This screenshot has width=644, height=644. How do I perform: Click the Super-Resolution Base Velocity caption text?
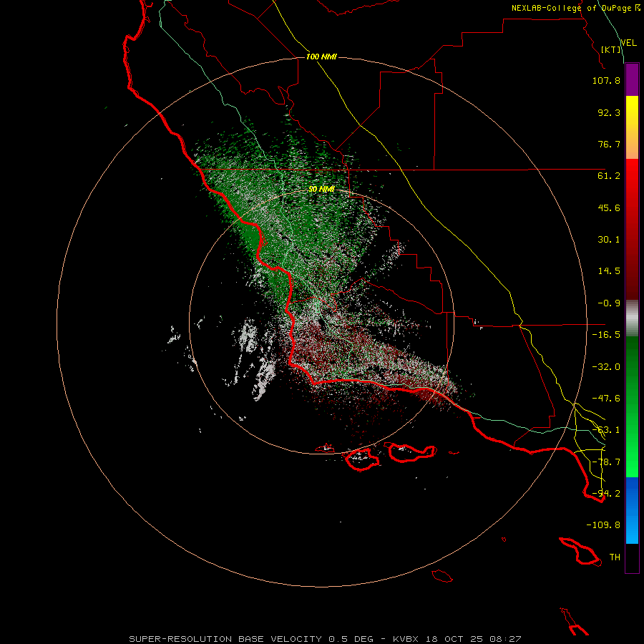[227, 639]
